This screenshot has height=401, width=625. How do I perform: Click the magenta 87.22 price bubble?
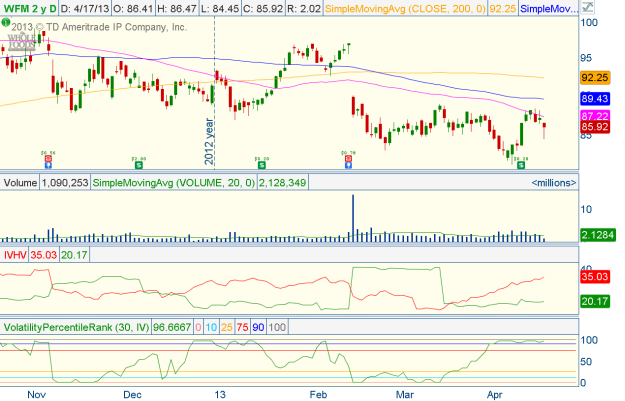point(596,116)
